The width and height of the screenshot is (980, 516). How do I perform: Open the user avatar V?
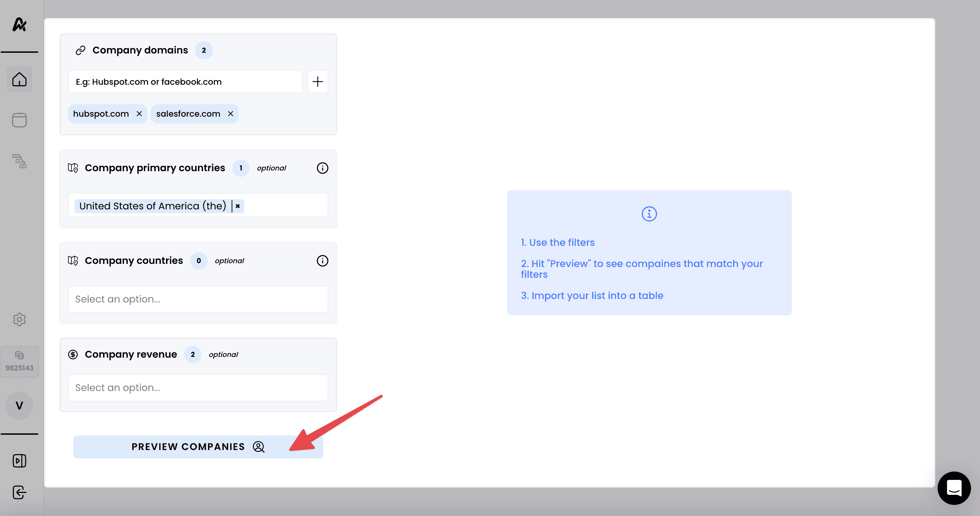[19, 406]
